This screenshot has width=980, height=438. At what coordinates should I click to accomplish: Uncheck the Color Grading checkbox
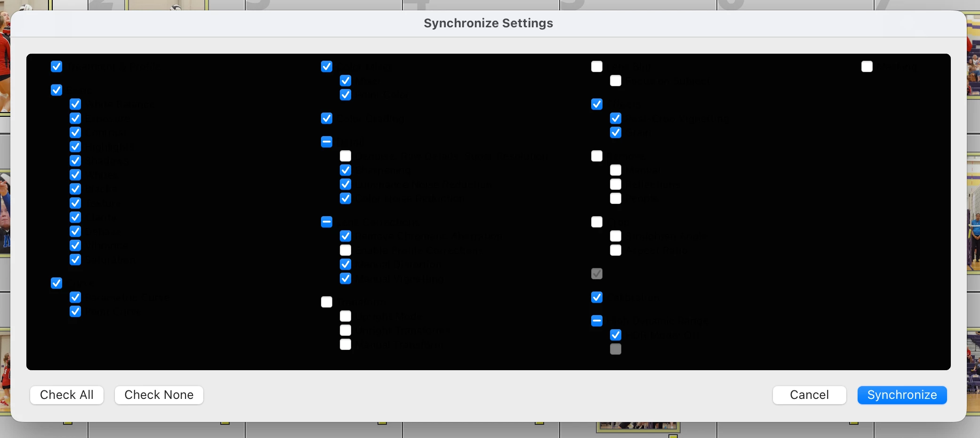[327, 118]
